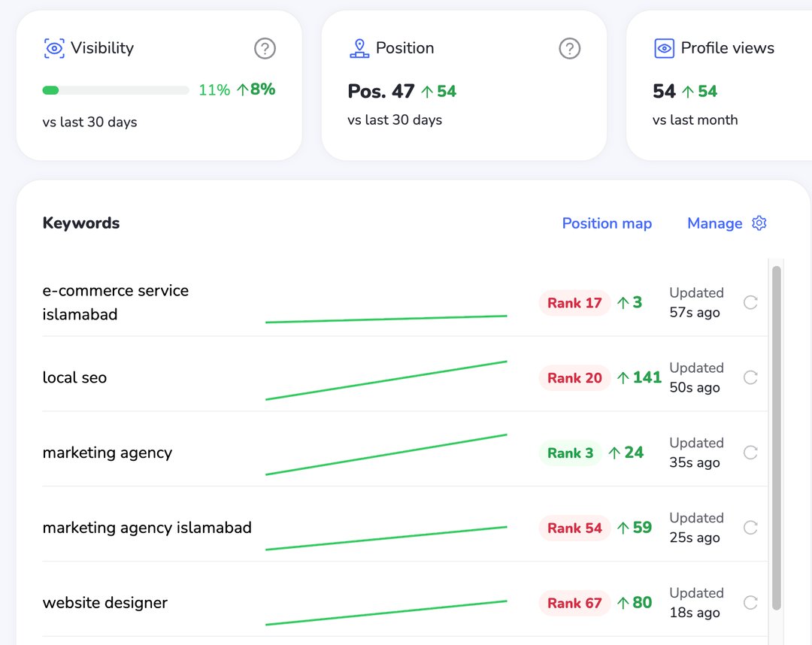Refresh the 'marketing agency islamabad' keyword rank
812x645 pixels.
tap(750, 528)
